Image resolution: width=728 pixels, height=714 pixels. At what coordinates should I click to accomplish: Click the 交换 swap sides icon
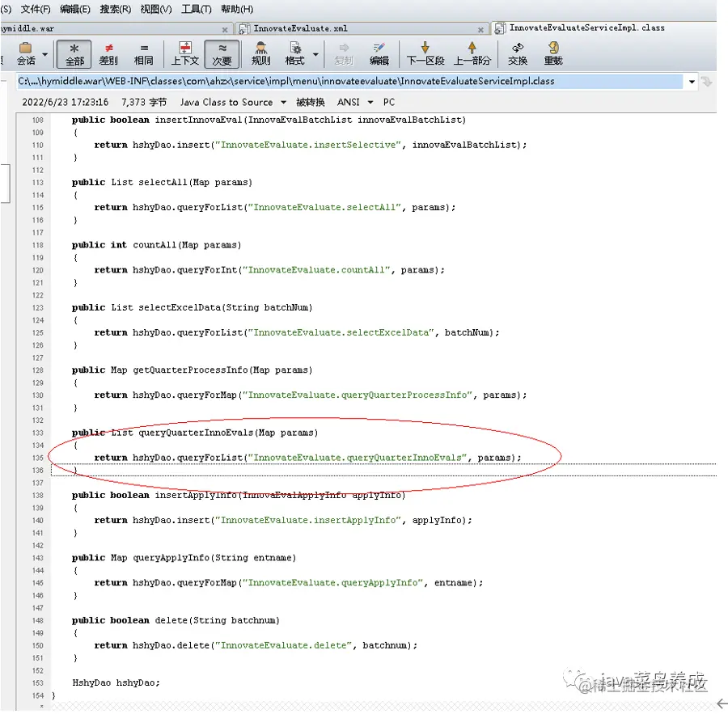point(517,54)
